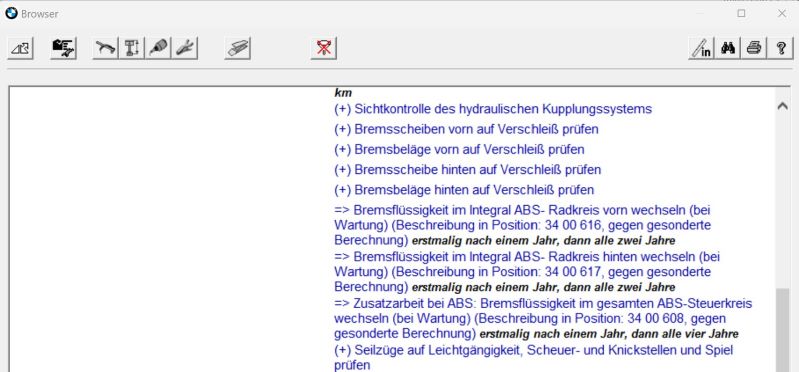The width and height of the screenshot is (799, 372).
Task: Click the red crossed-out toolbar icon
Action: [324, 48]
